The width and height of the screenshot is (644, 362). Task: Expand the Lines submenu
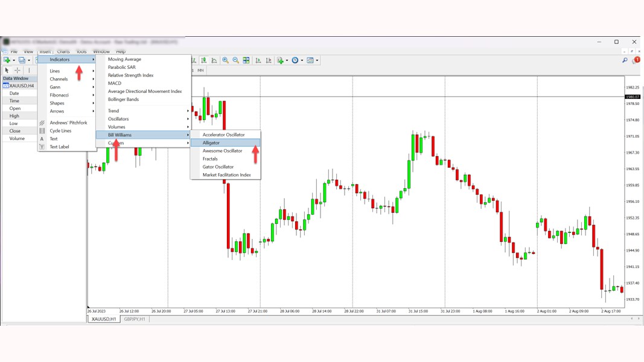click(x=67, y=71)
